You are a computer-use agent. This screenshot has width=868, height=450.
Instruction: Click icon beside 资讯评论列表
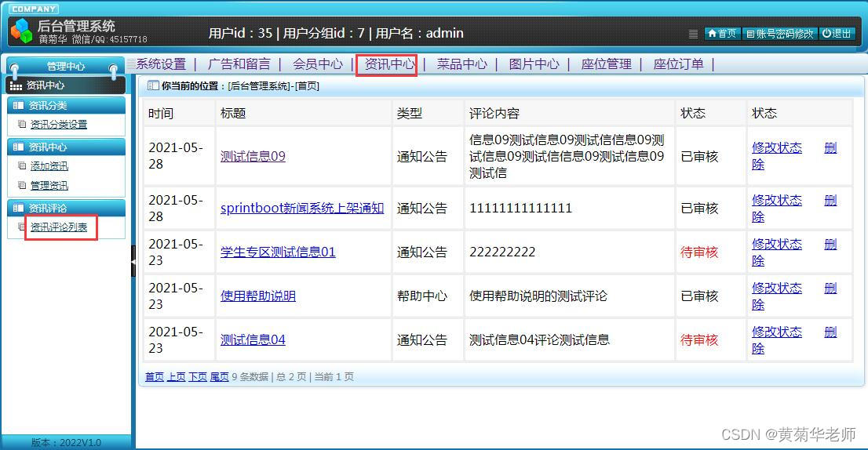point(22,227)
